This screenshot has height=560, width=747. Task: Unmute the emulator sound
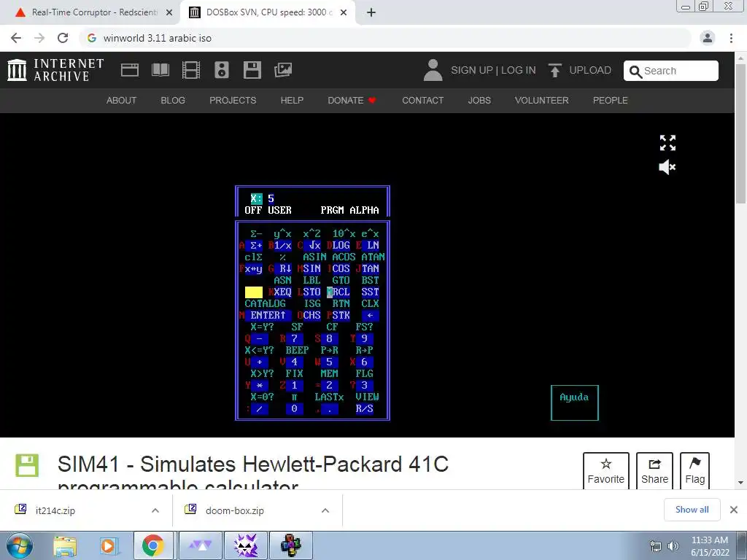pyautogui.click(x=667, y=167)
